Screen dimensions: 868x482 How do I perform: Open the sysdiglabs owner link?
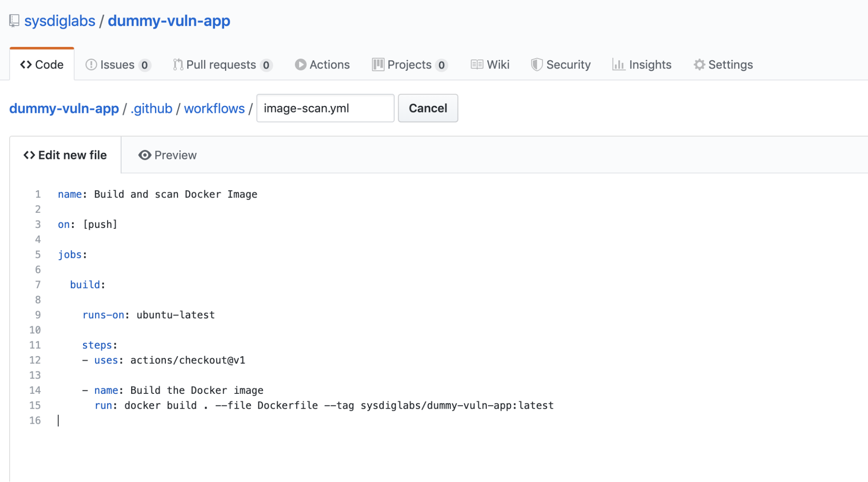tap(60, 21)
